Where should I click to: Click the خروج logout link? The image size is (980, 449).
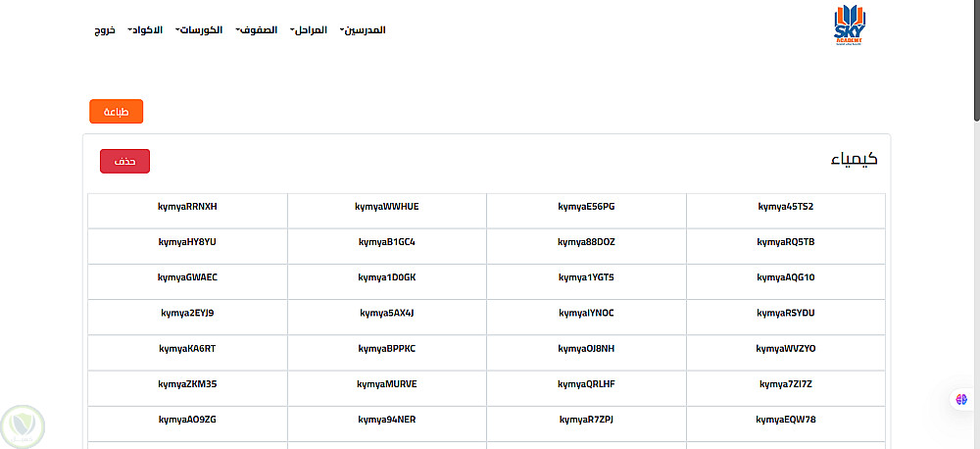(x=104, y=30)
